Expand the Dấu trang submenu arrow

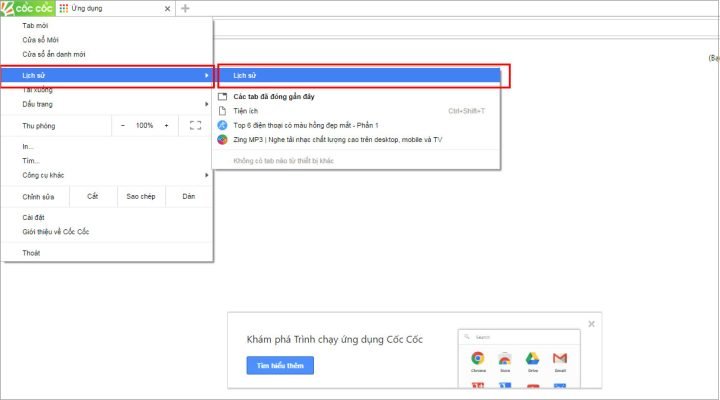pyautogui.click(x=207, y=104)
